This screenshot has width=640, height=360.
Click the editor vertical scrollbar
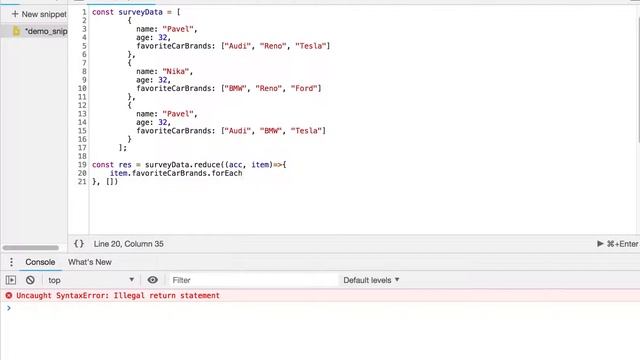pyautogui.click(x=638, y=80)
